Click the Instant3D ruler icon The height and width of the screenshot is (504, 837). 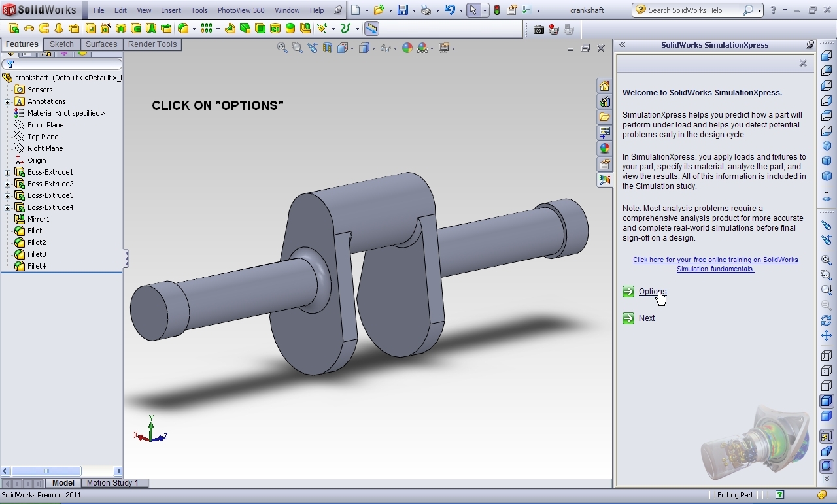coord(371,28)
